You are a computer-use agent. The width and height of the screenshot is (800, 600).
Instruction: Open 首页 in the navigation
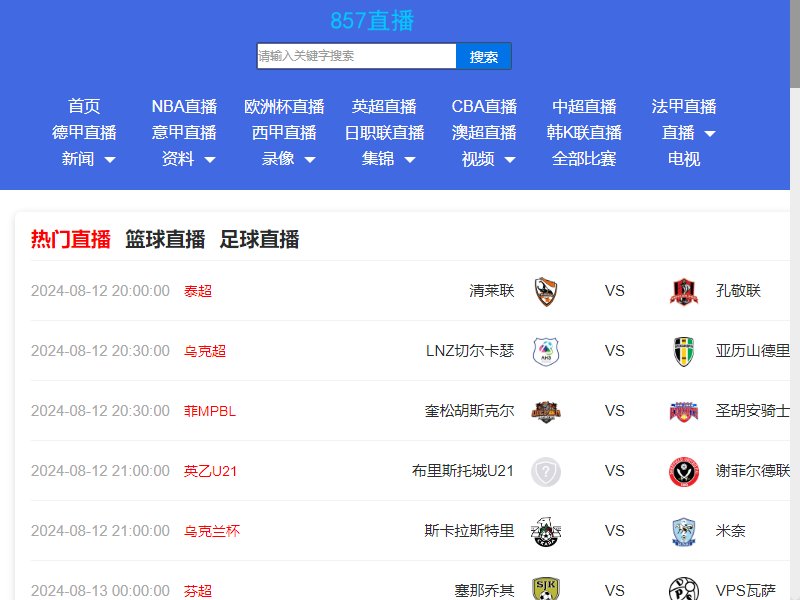[84, 106]
